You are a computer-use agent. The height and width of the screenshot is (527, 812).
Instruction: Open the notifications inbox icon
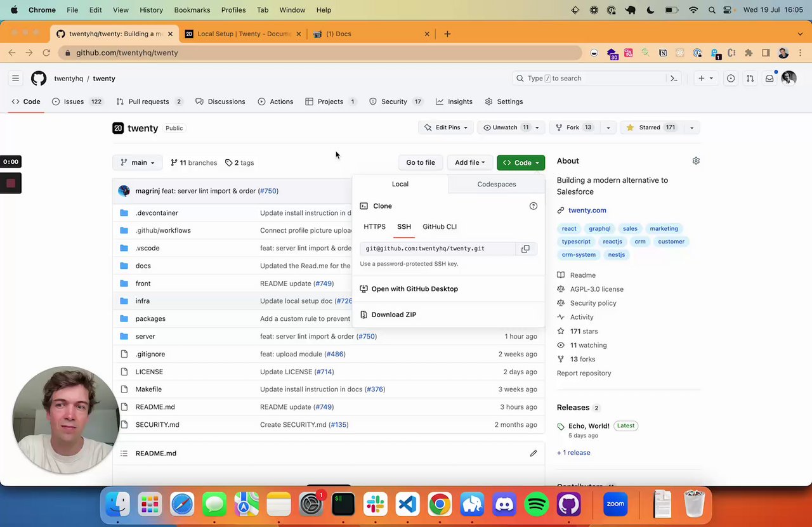769,78
